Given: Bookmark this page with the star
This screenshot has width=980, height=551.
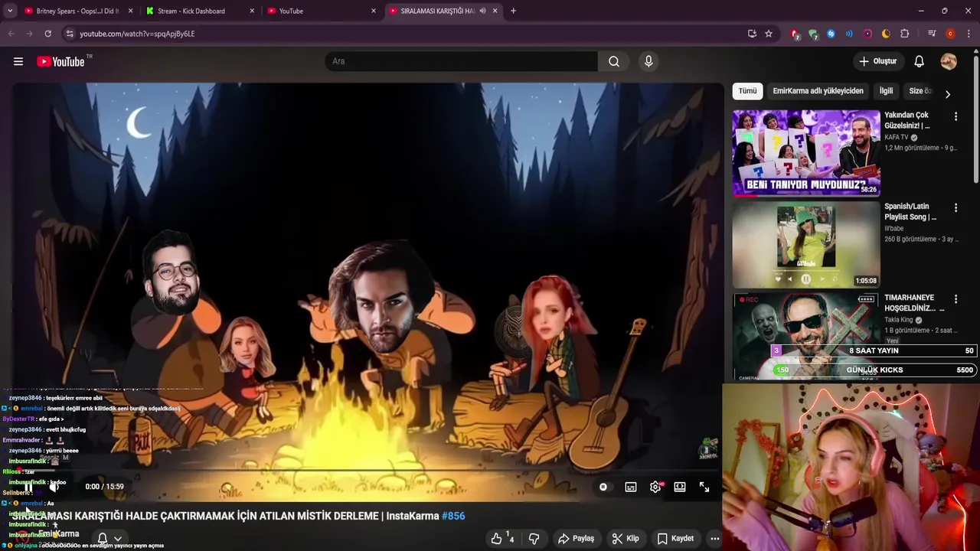Looking at the screenshot, I should click(769, 34).
